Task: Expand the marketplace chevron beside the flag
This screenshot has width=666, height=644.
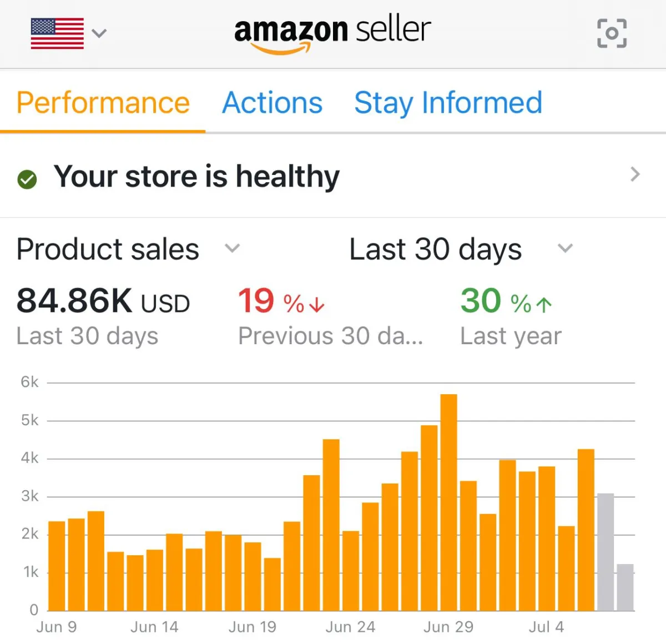Action: [x=99, y=33]
